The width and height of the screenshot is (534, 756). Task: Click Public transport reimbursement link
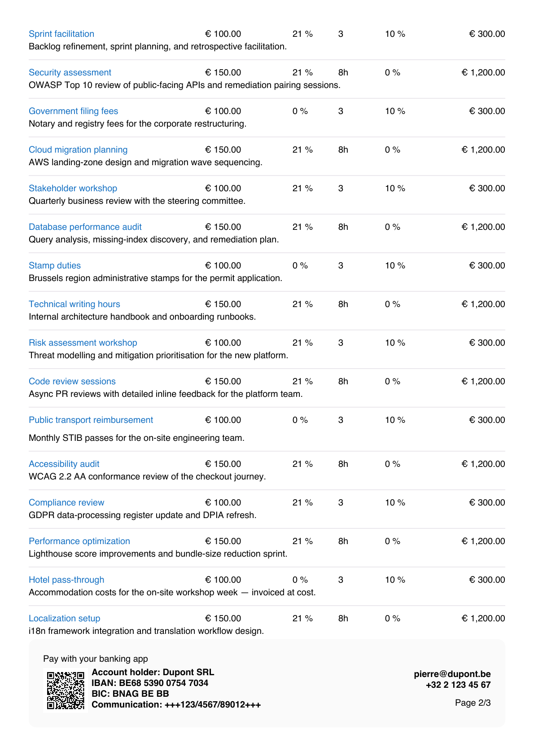point(91,420)
